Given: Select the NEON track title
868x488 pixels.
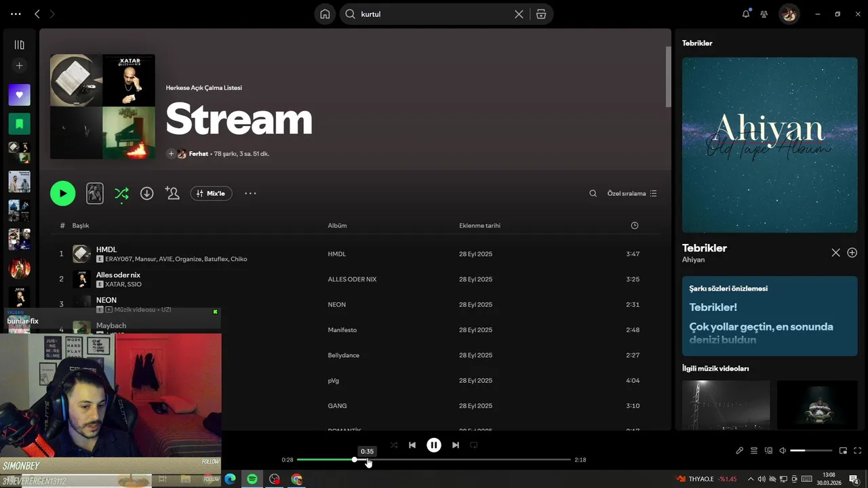Looking at the screenshot, I should (x=106, y=300).
